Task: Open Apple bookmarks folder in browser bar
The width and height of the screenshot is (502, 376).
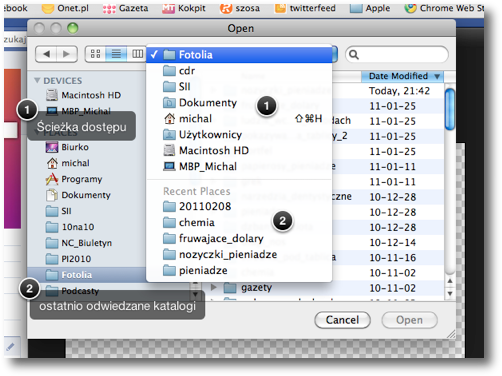Action: tap(370, 8)
